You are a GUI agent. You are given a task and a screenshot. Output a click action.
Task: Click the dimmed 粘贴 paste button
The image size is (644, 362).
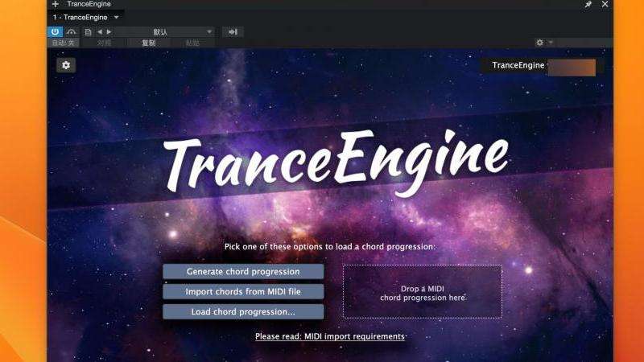click(x=192, y=43)
